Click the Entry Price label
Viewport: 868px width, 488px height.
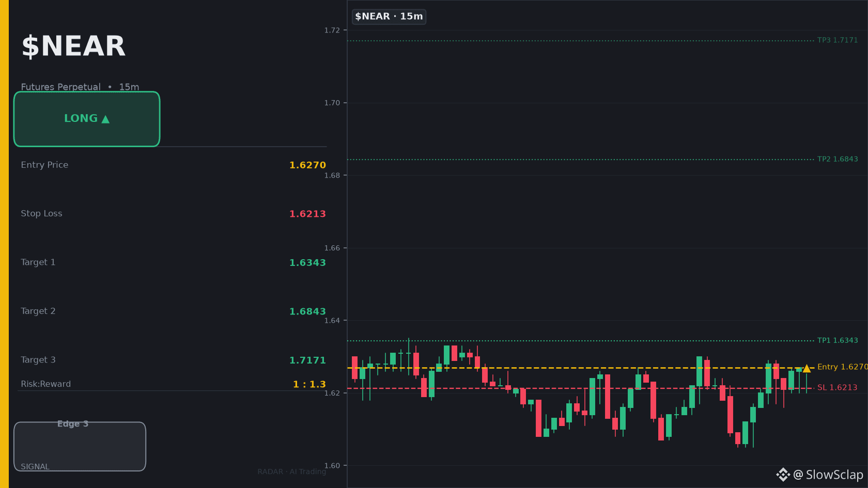(x=44, y=165)
